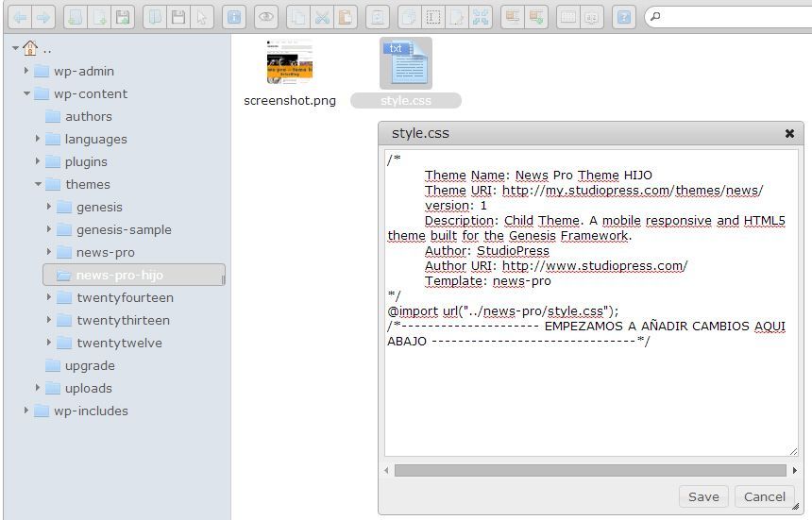Click the Delete toolbar icon
Image resolution: width=812 pixels, height=520 pixels.
click(x=378, y=18)
